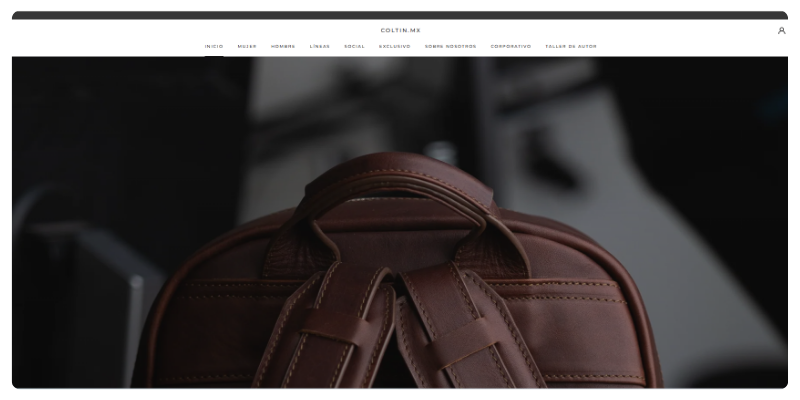Open the EXCLUSIVO section
The height and width of the screenshot is (400, 800).
coord(394,46)
